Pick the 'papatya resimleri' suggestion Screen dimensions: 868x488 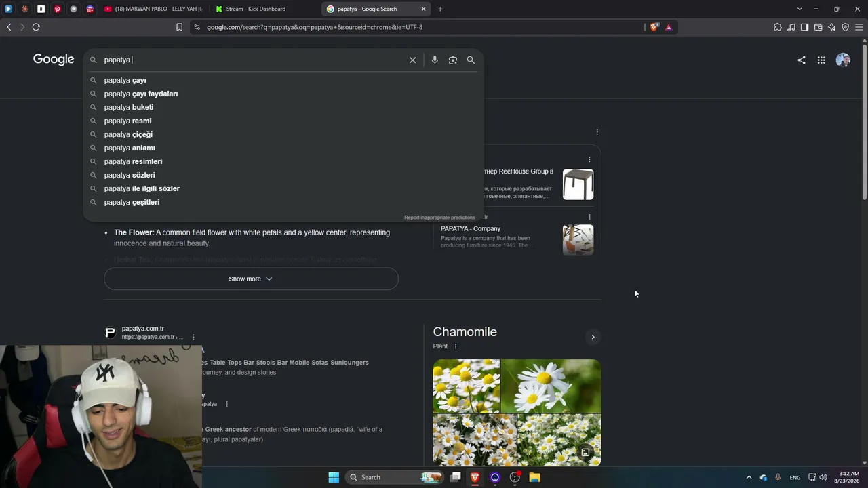(x=283, y=161)
